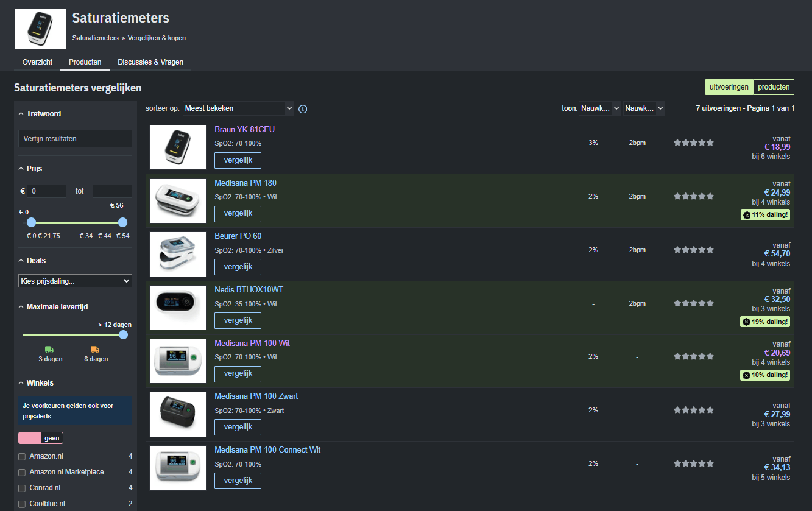Click 'vergelijk' for Medisana PM 100 Wit

coord(238,374)
